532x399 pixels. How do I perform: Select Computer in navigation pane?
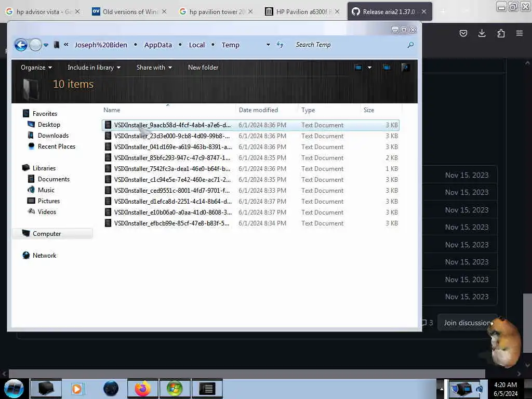(x=52, y=233)
